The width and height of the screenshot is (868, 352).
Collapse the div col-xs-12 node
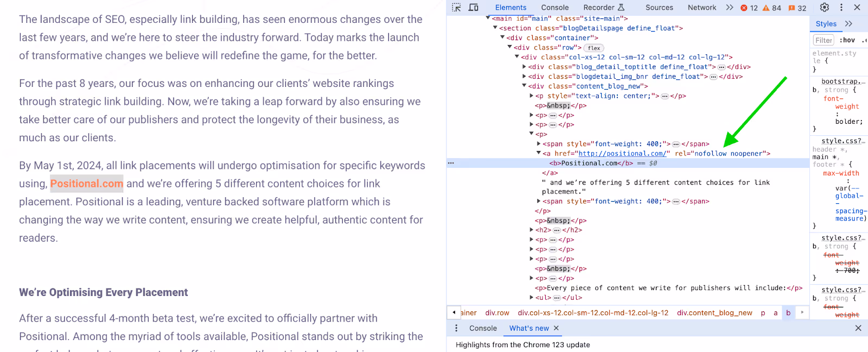(x=517, y=56)
